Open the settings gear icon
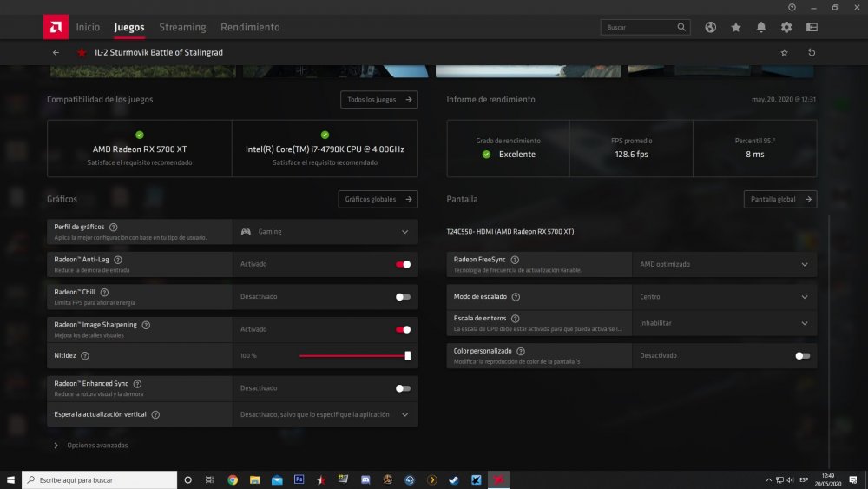The height and width of the screenshot is (489, 868). pos(786,28)
